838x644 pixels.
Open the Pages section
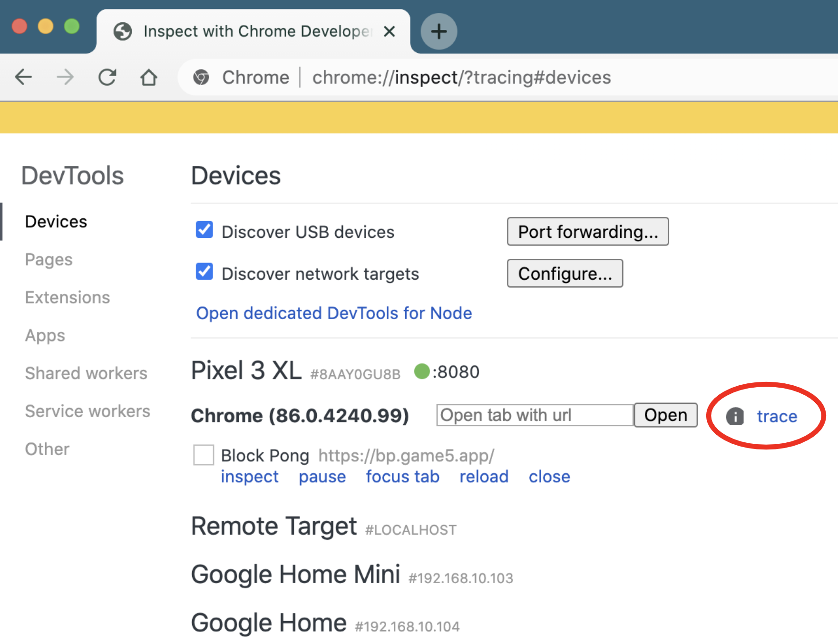(49, 260)
